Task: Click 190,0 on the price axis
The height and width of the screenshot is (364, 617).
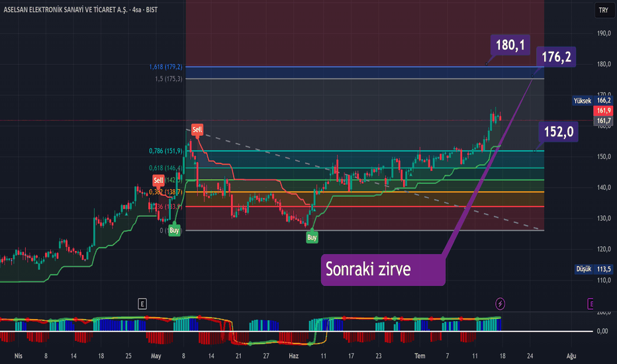Action: pos(604,34)
